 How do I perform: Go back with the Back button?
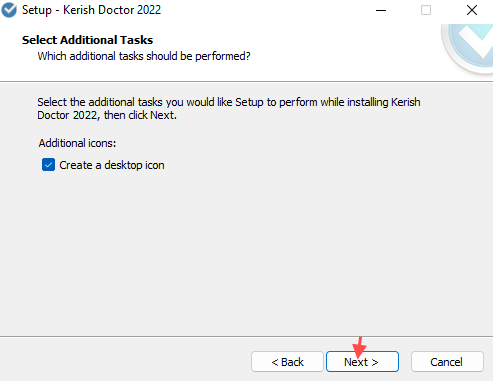[287, 361]
